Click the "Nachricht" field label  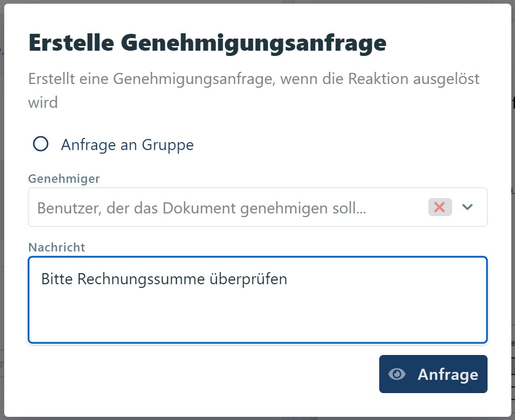click(x=57, y=247)
